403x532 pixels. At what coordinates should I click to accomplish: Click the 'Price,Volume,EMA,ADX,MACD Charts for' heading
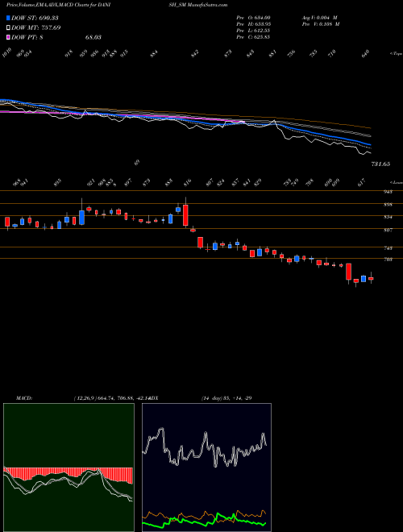[x=53, y=5]
